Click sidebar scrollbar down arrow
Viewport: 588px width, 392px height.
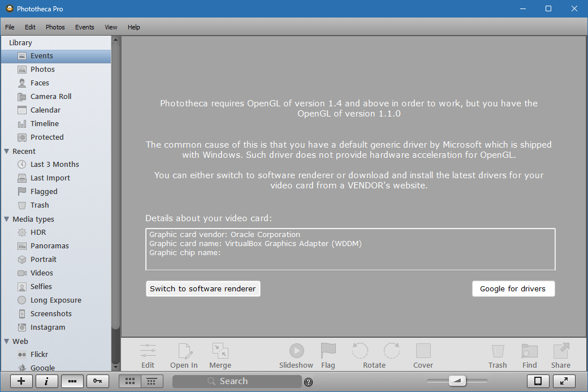[115, 367]
